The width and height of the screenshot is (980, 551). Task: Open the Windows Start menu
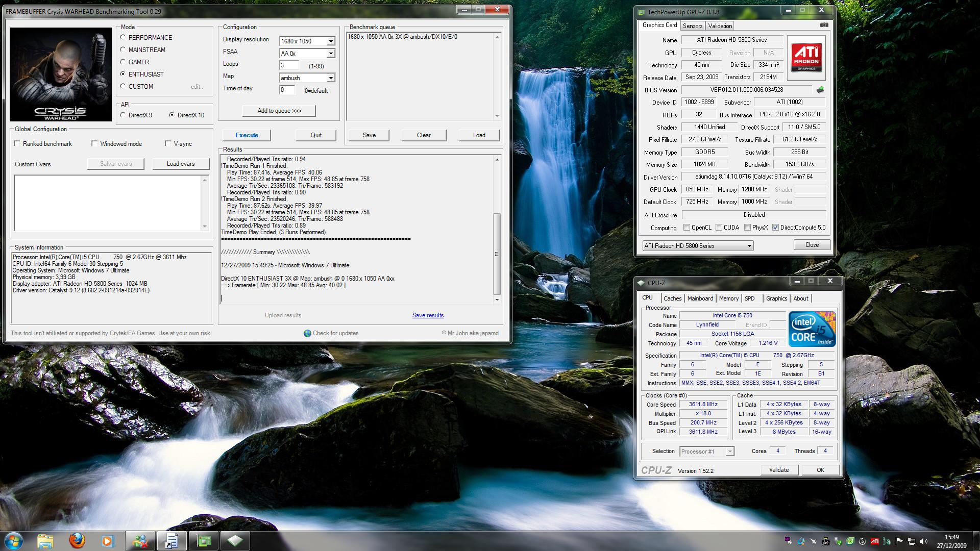tap(13, 540)
